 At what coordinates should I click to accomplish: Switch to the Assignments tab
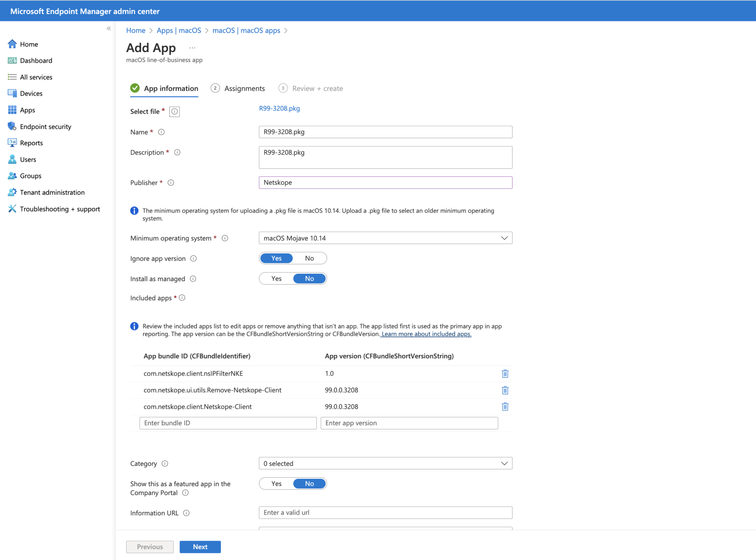(x=244, y=88)
